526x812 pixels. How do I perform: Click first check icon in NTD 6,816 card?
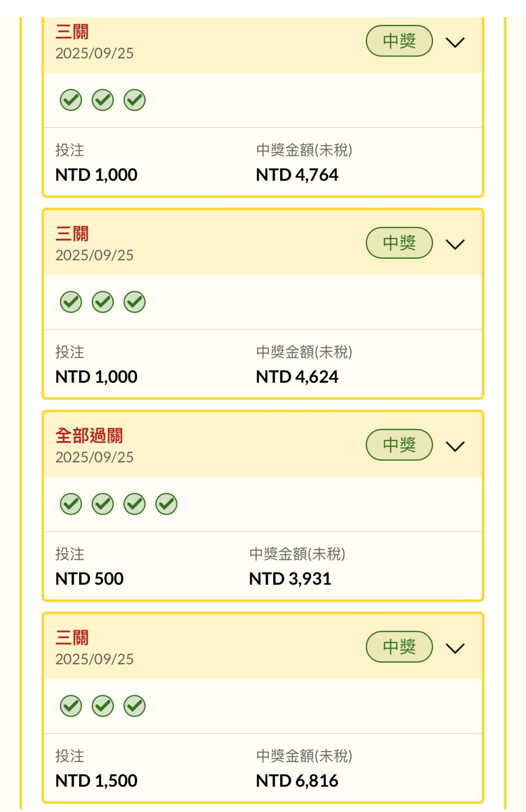[x=71, y=706]
